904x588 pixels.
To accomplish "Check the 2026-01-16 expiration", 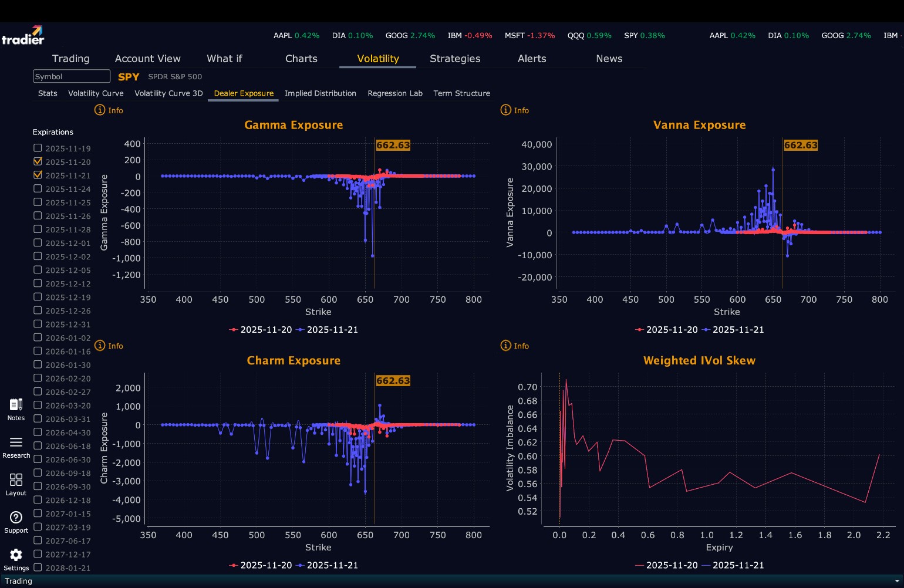I will (38, 350).
